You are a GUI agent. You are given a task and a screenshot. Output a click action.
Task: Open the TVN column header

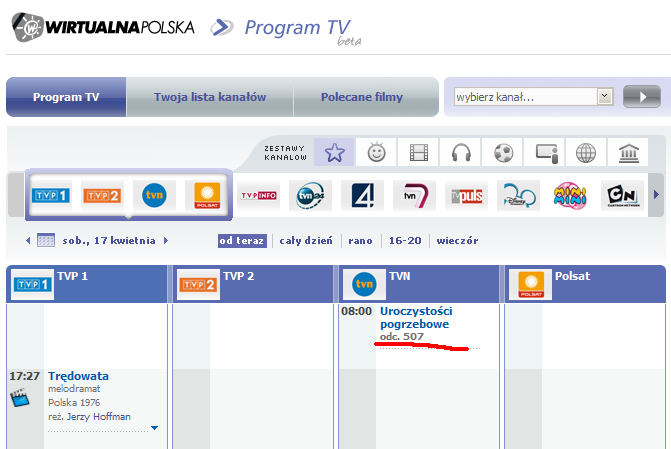tap(419, 284)
